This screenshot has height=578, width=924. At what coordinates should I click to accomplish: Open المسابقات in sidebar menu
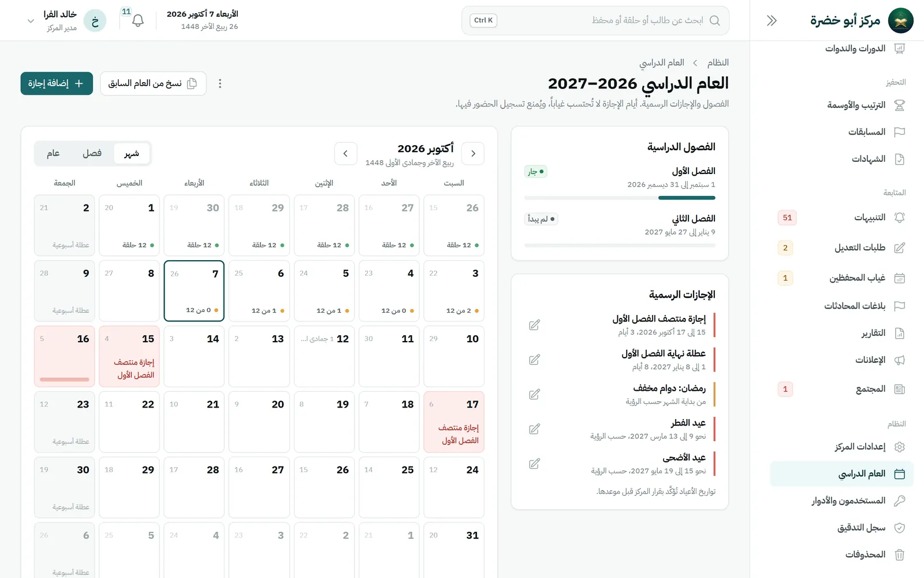tap(842, 132)
